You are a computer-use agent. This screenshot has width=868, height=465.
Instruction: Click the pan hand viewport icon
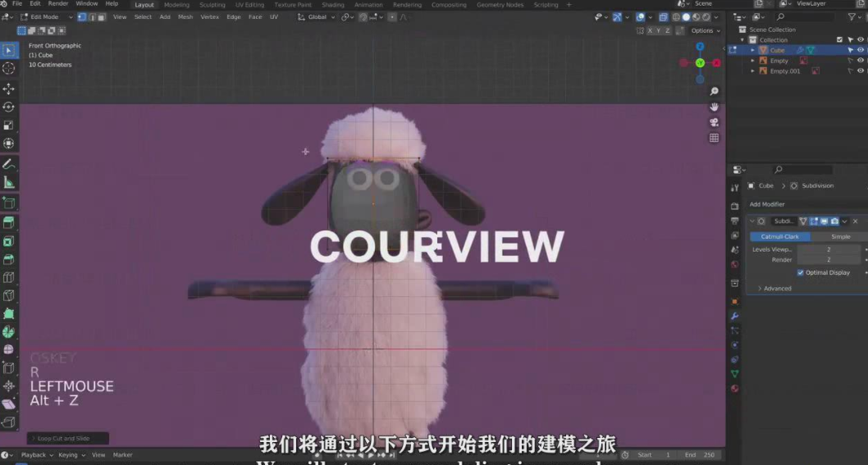tap(714, 107)
